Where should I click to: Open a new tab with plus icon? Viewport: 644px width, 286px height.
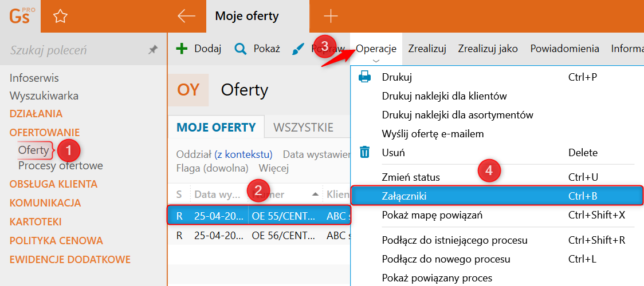pos(331,16)
